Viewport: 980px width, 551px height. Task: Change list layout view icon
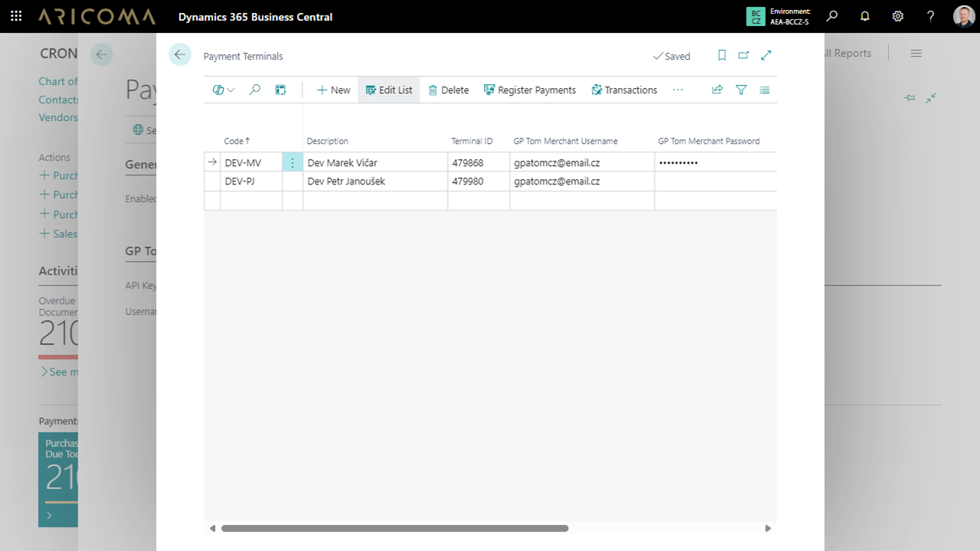tap(765, 90)
